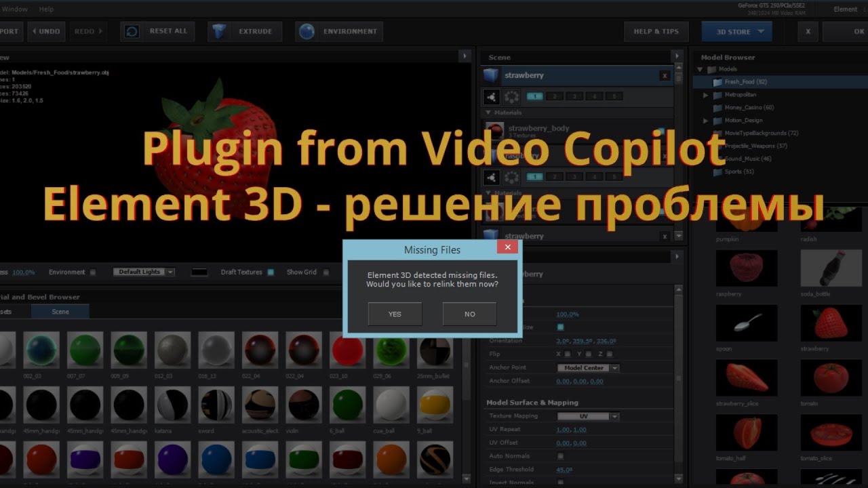Click the dotted ring icon under the top strawberry model
This screenshot has width=868, height=488.
coord(512,97)
